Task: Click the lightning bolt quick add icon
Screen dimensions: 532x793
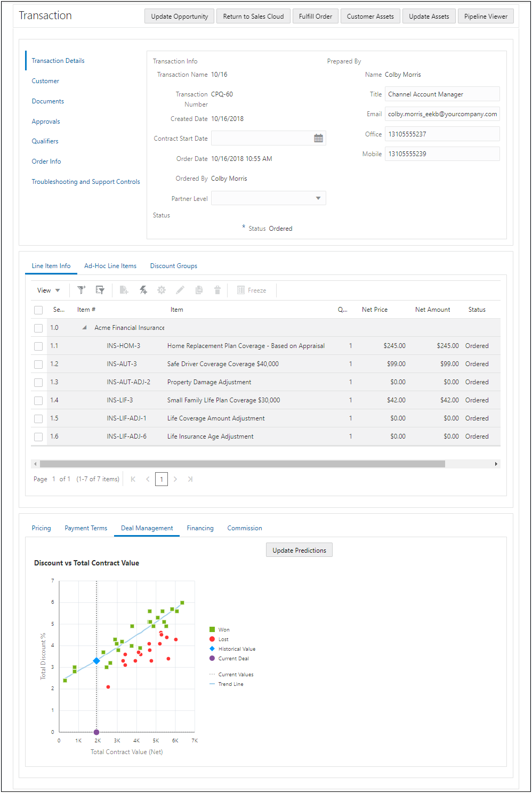Action: tap(143, 290)
